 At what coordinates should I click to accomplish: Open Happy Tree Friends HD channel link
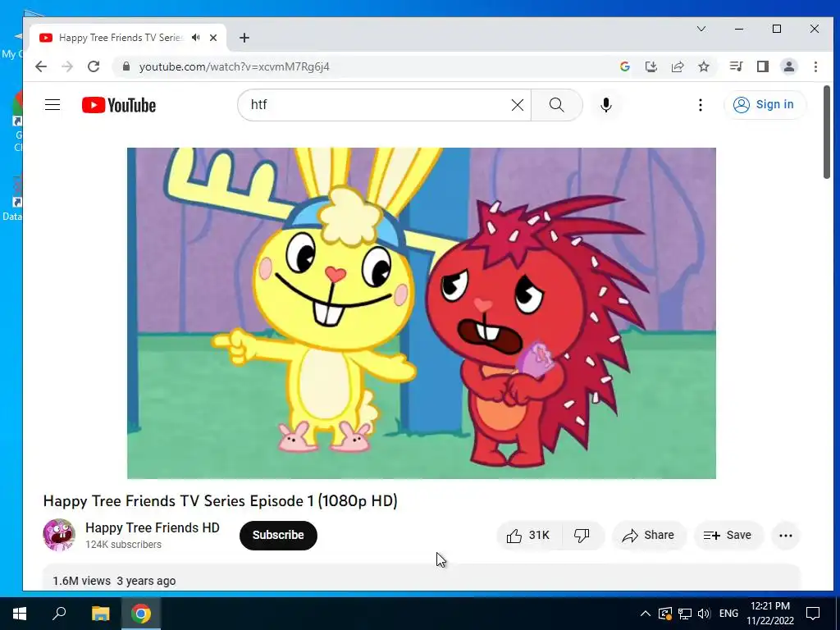click(152, 527)
